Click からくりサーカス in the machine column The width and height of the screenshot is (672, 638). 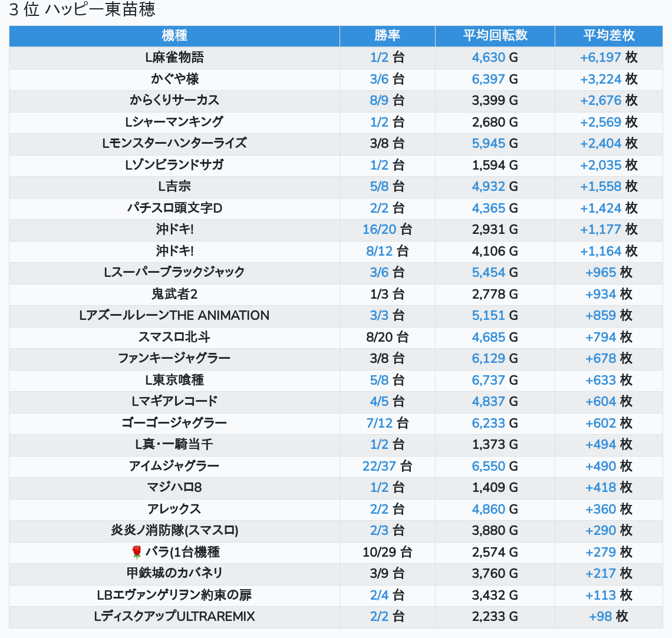[174, 100]
